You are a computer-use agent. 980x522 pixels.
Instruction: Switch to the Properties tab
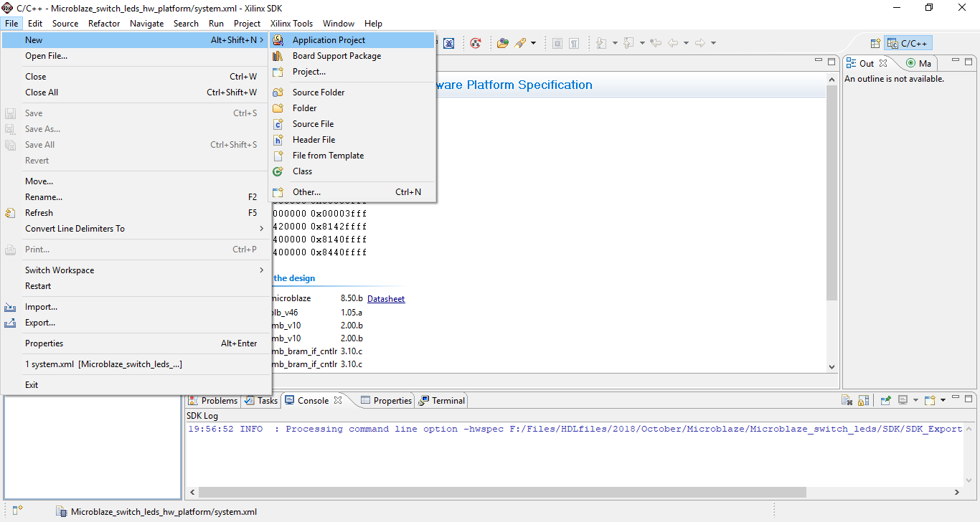coord(386,401)
